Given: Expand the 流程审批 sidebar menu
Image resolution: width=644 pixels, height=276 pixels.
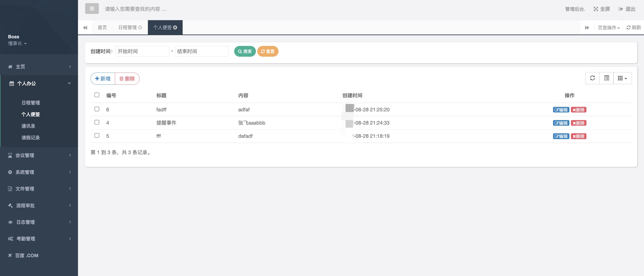Looking at the screenshot, I should [39, 205].
